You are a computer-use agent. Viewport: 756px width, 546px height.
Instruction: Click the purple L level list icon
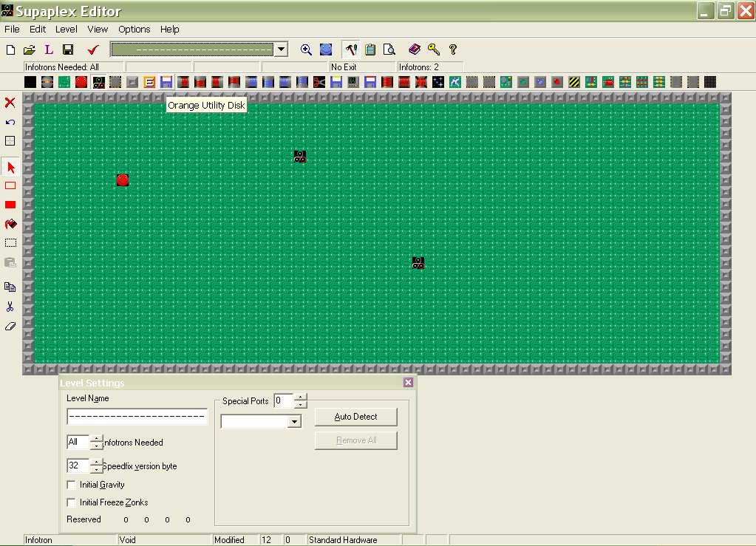pos(49,50)
